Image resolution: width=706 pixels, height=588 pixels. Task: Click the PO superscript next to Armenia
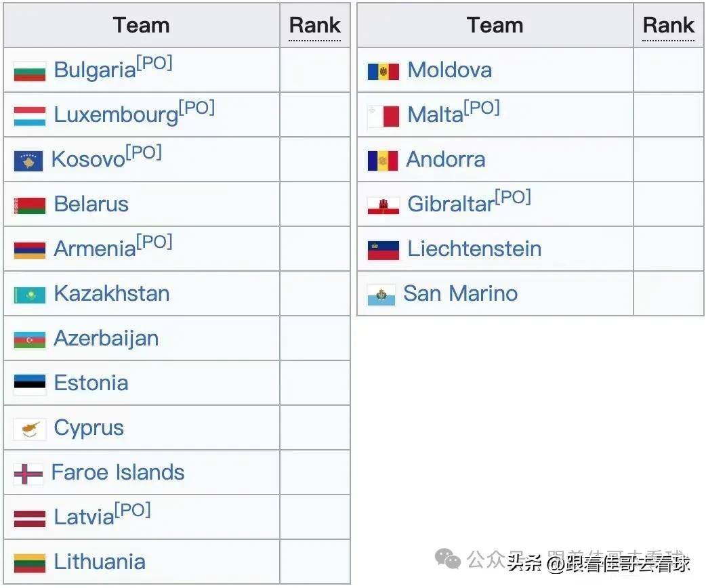154,242
